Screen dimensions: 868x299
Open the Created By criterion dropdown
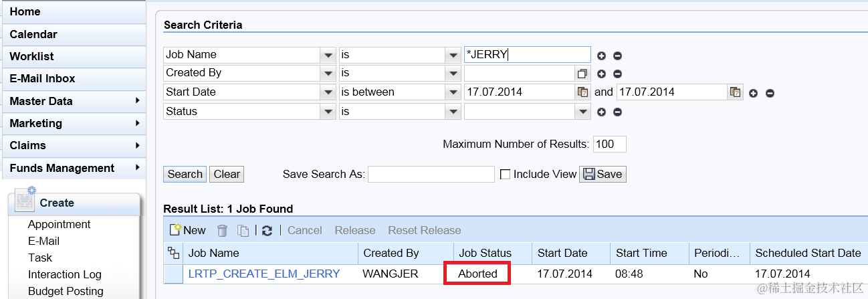pos(328,73)
